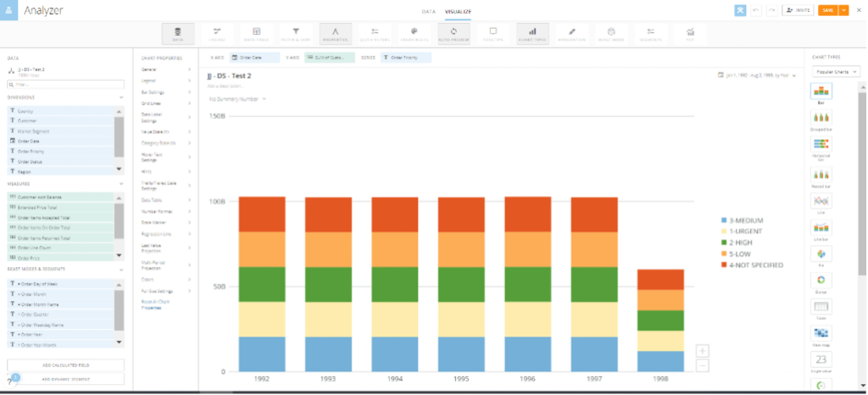Select the Heat map chart type
868x395 pixels.
(821, 333)
